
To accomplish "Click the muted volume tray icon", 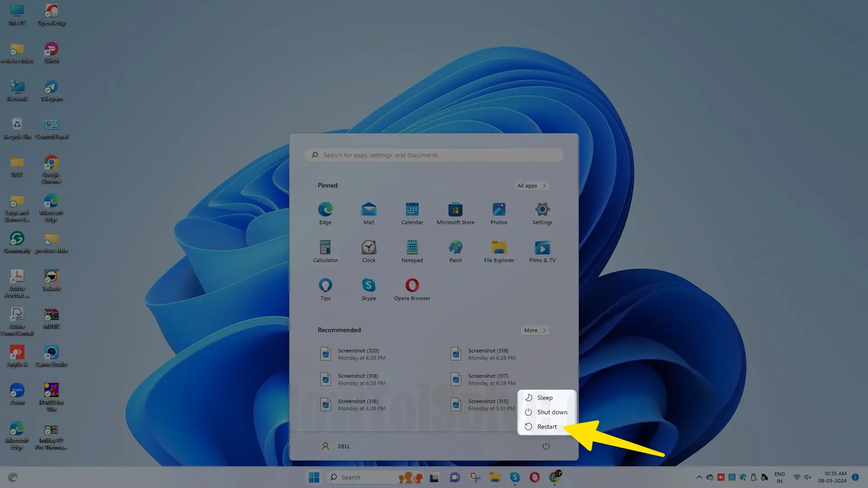I will 807,477.
